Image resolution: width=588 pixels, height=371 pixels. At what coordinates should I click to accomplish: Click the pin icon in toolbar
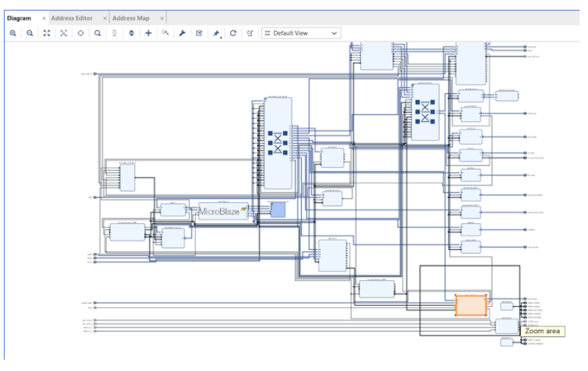216,33
